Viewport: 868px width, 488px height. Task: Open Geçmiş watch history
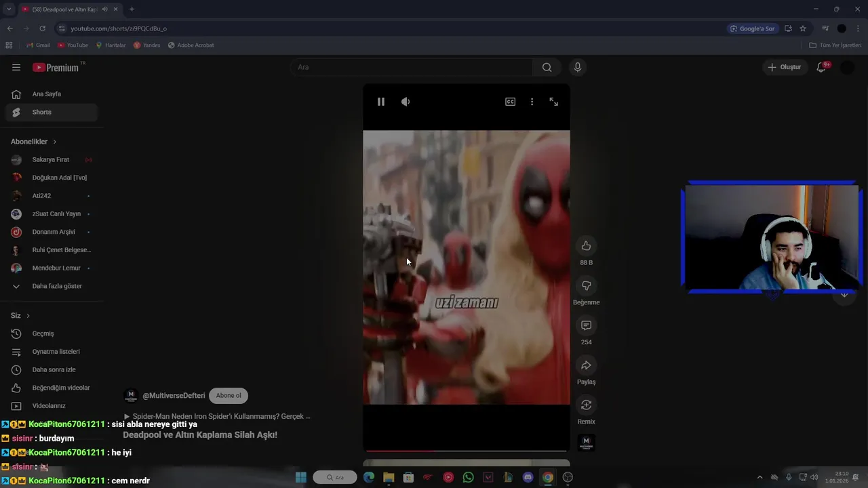52,333
